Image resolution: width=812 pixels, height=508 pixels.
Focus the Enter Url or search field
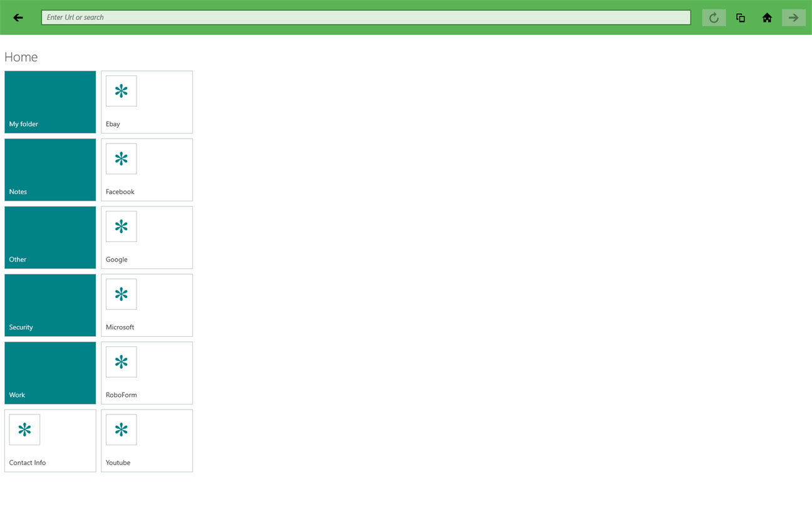366,18
